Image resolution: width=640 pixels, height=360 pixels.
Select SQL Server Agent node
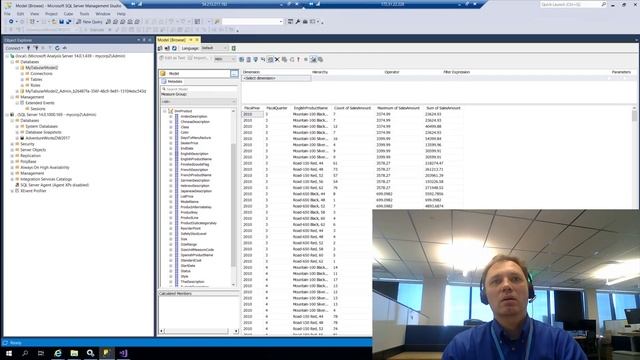(x=54, y=185)
